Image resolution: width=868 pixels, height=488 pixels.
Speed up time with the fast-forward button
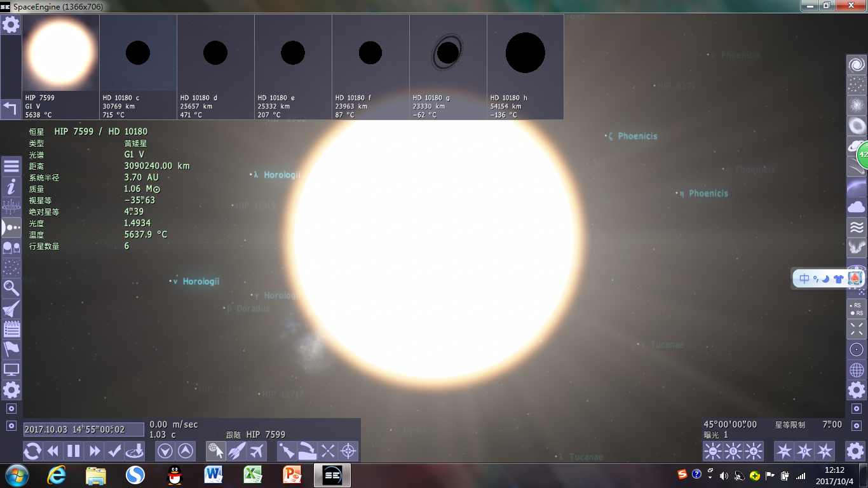(x=94, y=451)
